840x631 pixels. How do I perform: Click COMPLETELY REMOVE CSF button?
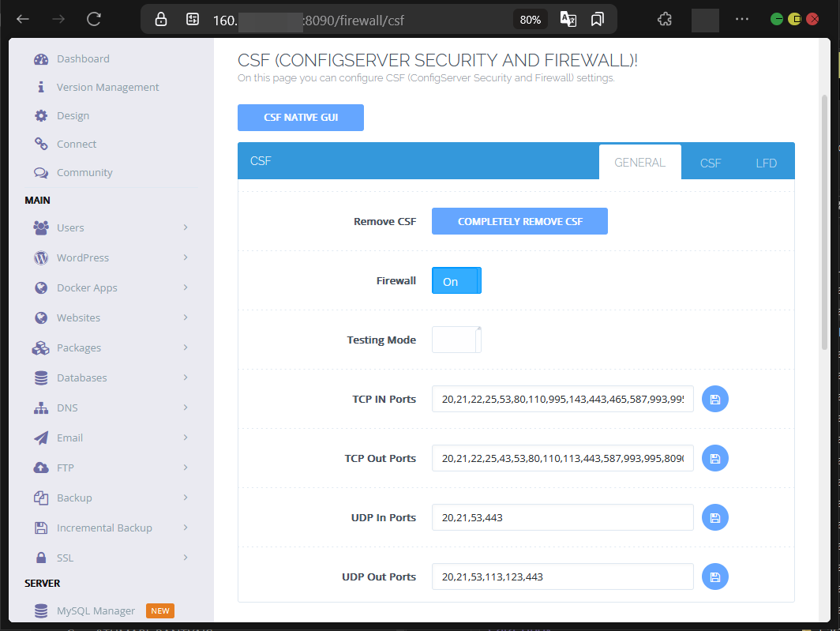[519, 221]
